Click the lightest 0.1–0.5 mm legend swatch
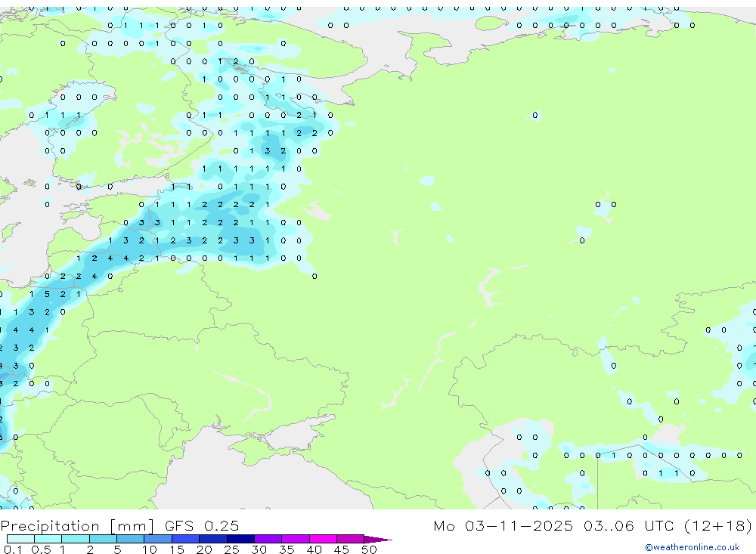 pos(20,539)
